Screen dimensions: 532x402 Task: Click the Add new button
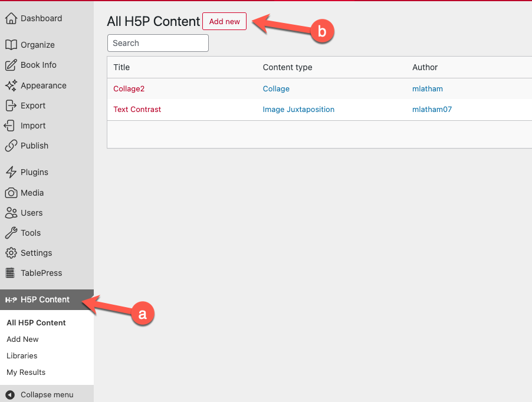point(224,22)
